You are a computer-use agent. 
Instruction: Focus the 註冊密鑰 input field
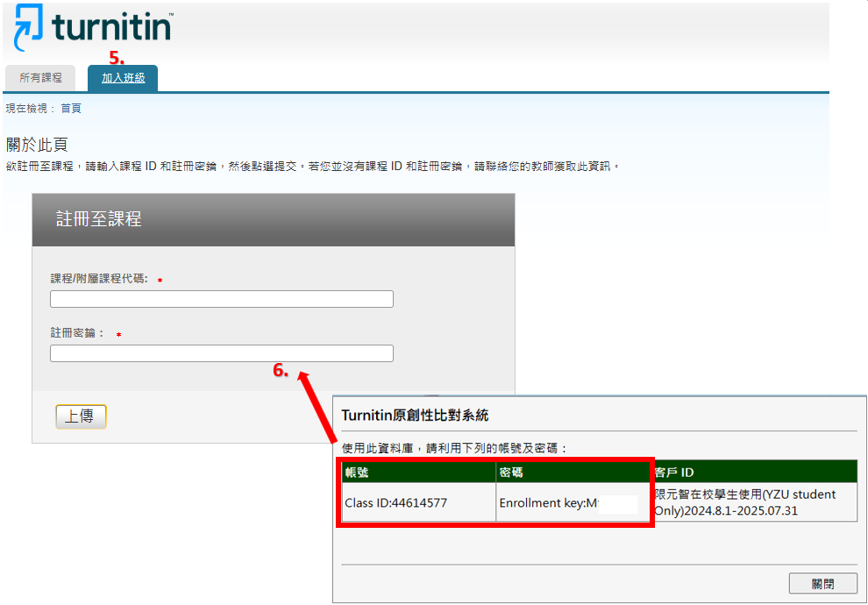[222, 353]
